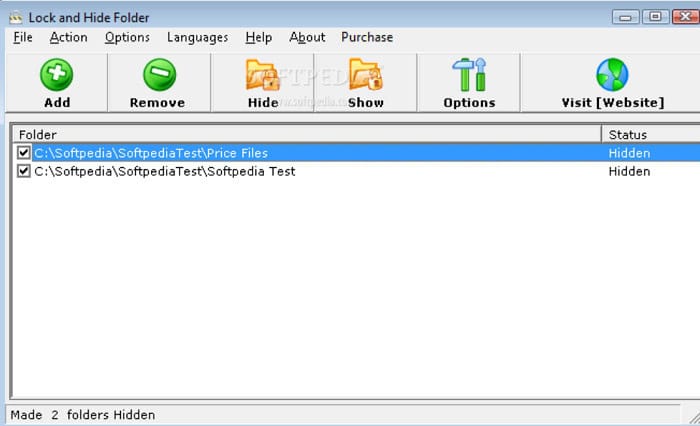Viewport: 700px width, 426px height.
Task: Uncheck the Softpedia Test folder checkbox
Action: (24, 171)
